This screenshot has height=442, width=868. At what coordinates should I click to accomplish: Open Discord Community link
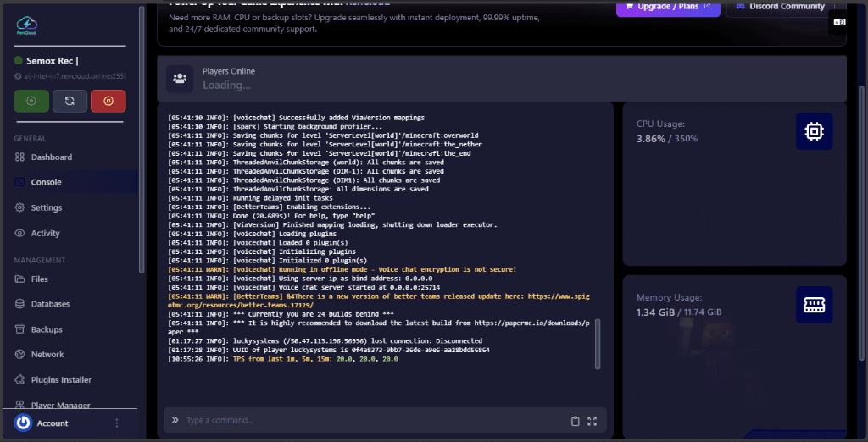(781, 7)
